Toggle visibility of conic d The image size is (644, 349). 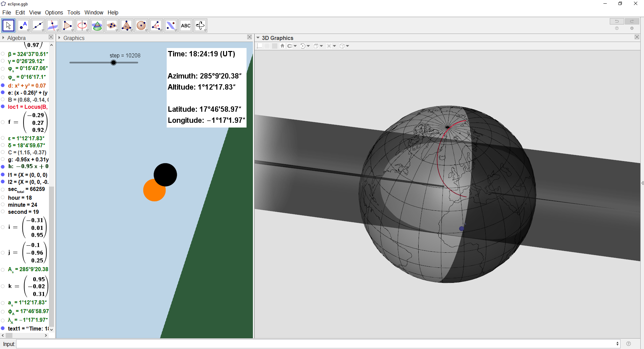3,86
